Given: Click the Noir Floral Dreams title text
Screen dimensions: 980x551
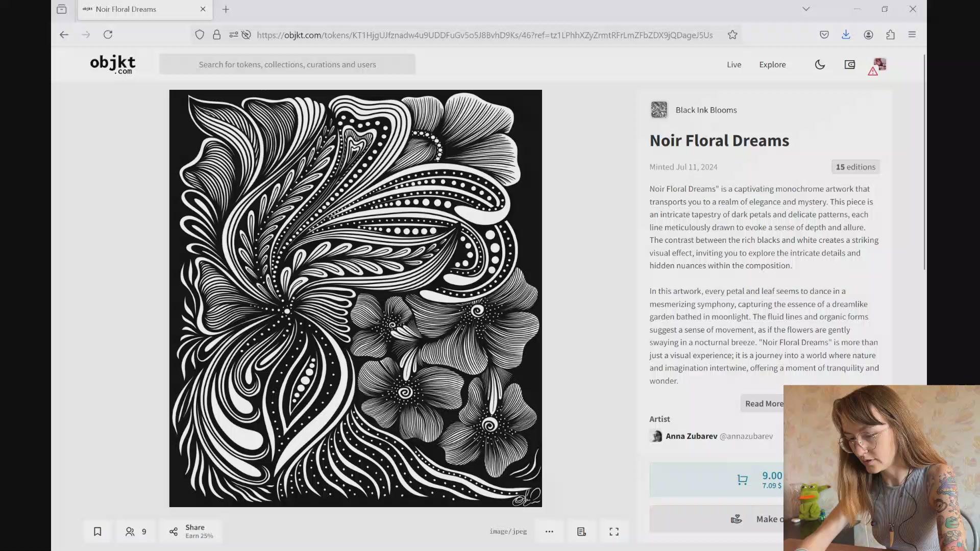Looking at the screenshot, I should (x=719, y=140).
